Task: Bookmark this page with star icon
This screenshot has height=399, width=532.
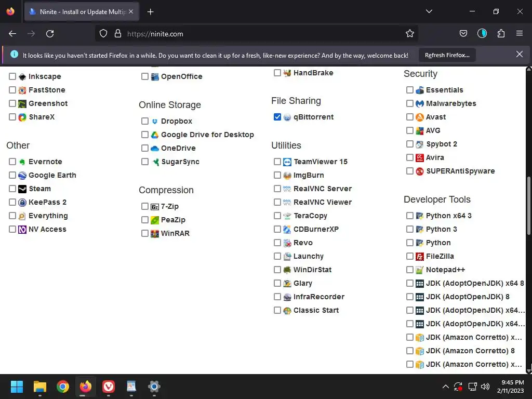Action: (410, 34)
